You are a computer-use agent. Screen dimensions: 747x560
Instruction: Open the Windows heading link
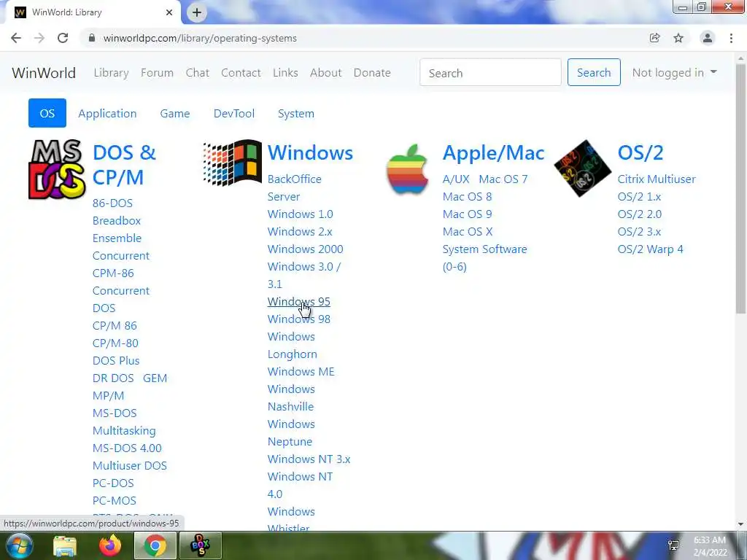310,153
